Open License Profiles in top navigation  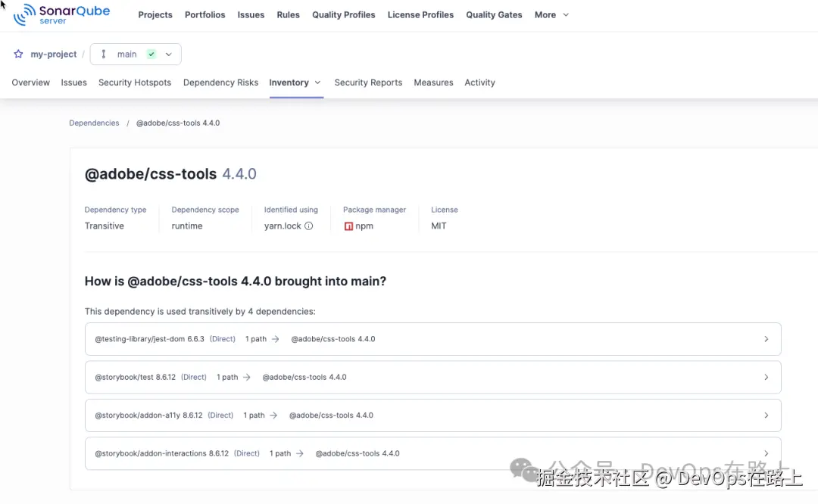pyautogui.click(x=420, y=15)
